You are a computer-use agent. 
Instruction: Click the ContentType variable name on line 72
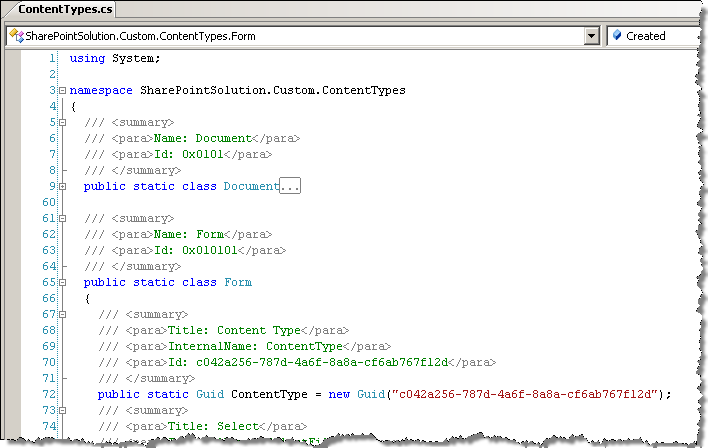point(269,395)
